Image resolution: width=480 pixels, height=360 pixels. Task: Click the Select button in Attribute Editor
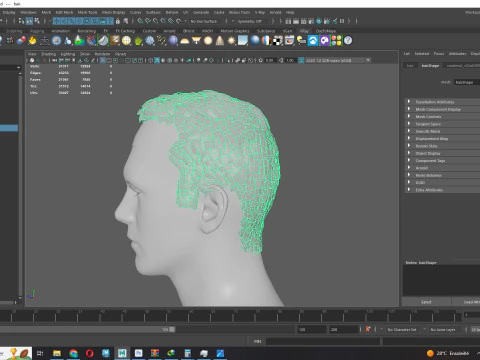426,302
